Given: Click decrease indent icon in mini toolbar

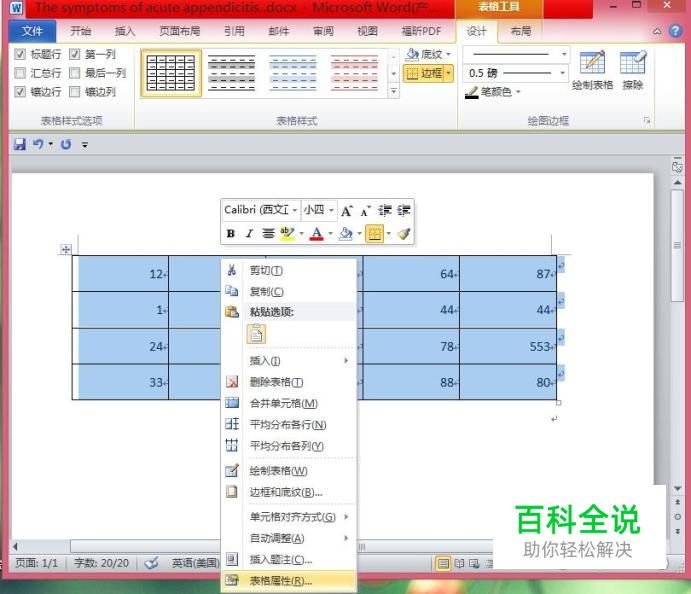Looking at the screenshot, I should [x=385, y=211].
